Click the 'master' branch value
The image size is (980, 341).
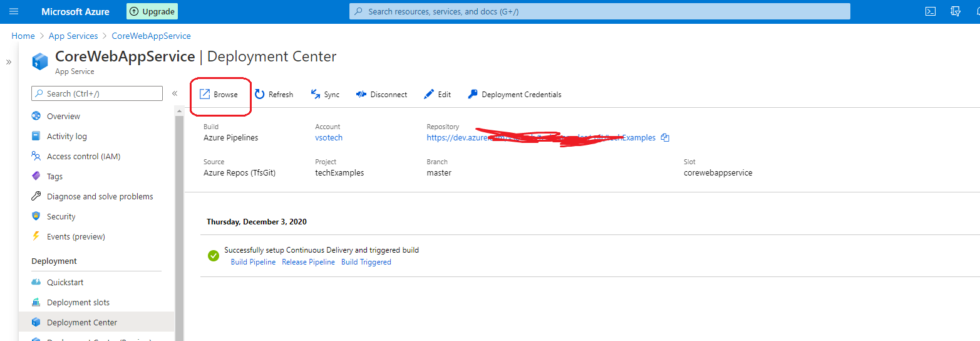click(439, 172)
